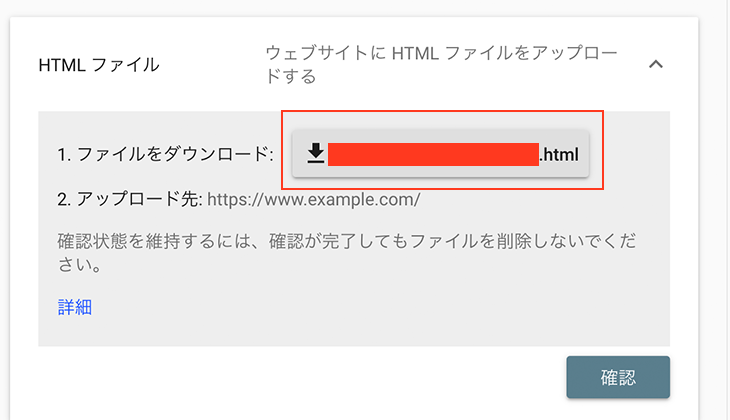This screenshot has height=420, width=730.
Task: Download the verification .html file button
Action: click(x=440, y=154)
